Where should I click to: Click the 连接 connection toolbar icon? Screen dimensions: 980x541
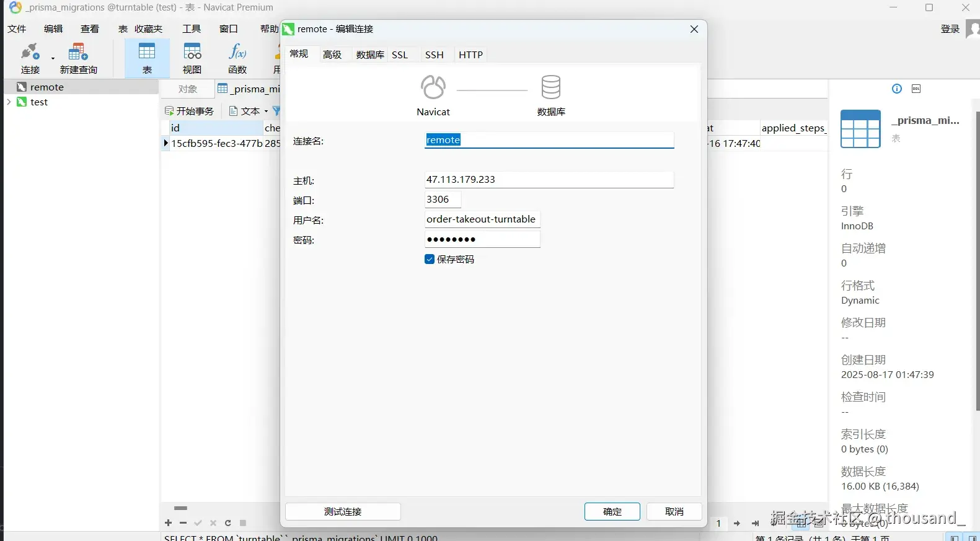click(30, 58)
